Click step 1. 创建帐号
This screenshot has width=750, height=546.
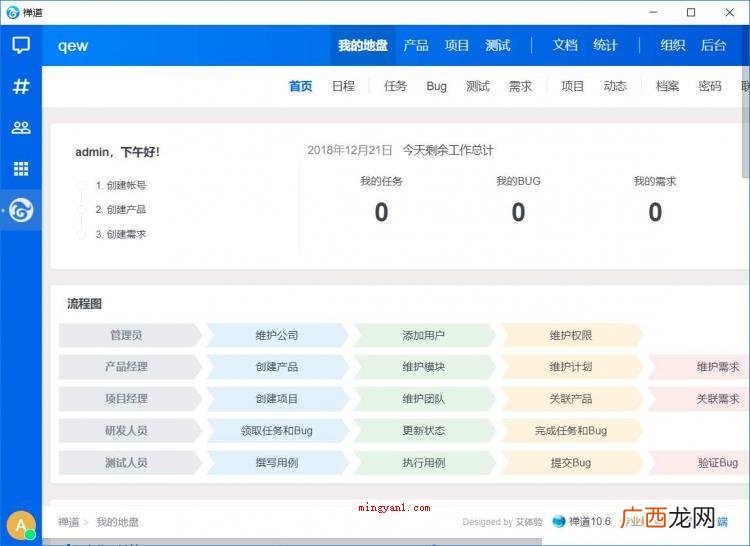(121, 185)
